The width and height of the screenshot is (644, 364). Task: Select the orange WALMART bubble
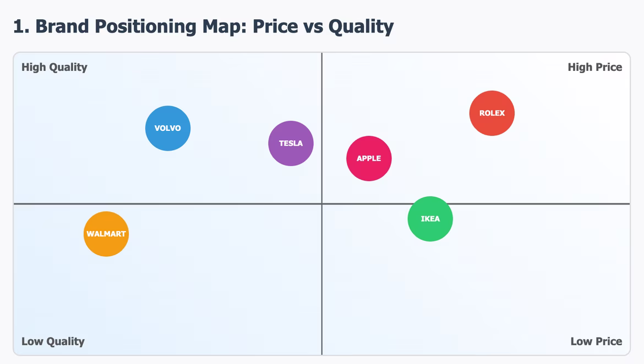(x=106, y=234)
